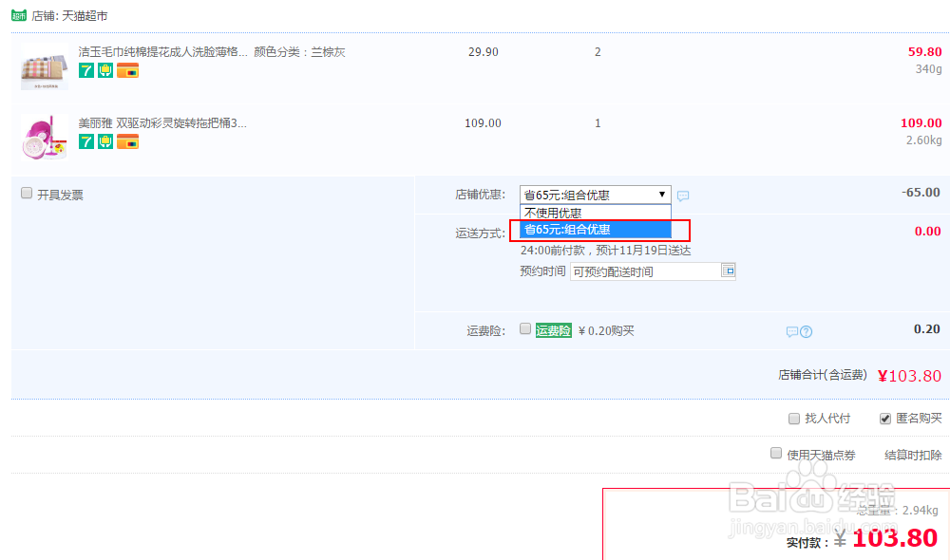
Task: Tick the 使用天猫点券 checkbox
Action: coord(775,454)
